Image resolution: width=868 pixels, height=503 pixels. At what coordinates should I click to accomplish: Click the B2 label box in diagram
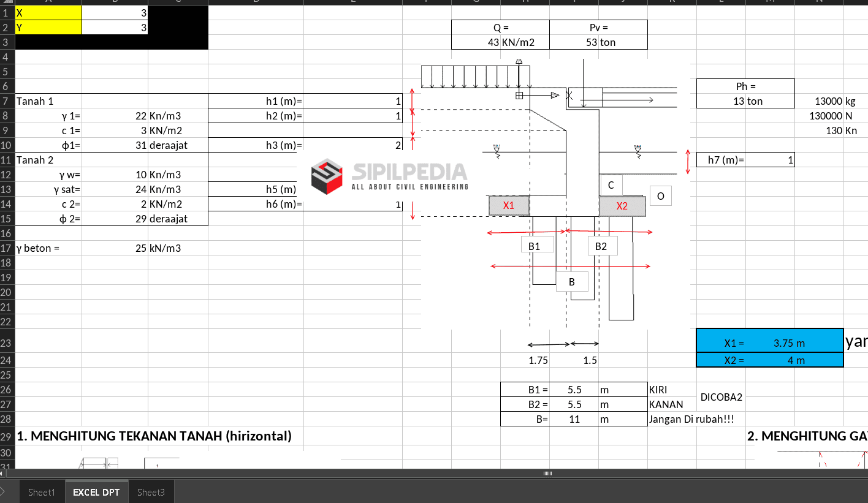click(601, 246)
